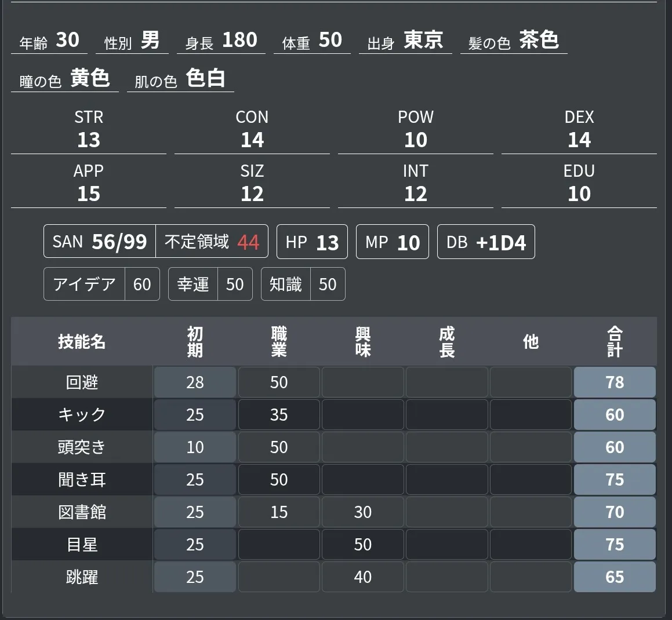The width and height of the screenshot is (672, 620).
Task: Select the 髪の色 field showing 茶色
Action: (538, 41)
